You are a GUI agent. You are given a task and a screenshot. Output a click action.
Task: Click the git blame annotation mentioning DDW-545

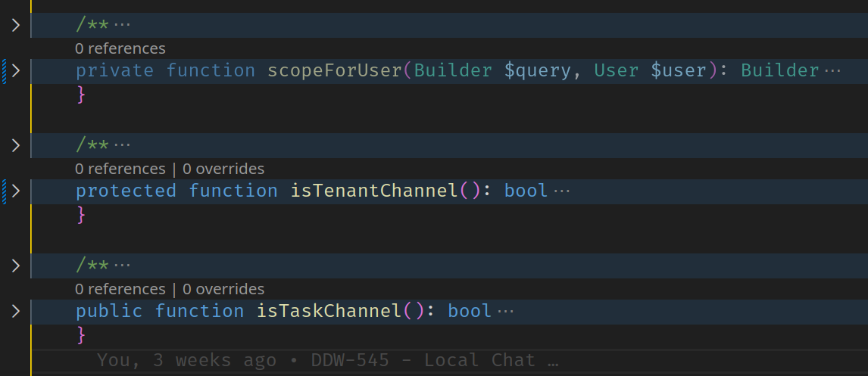[x=327, y=361]
